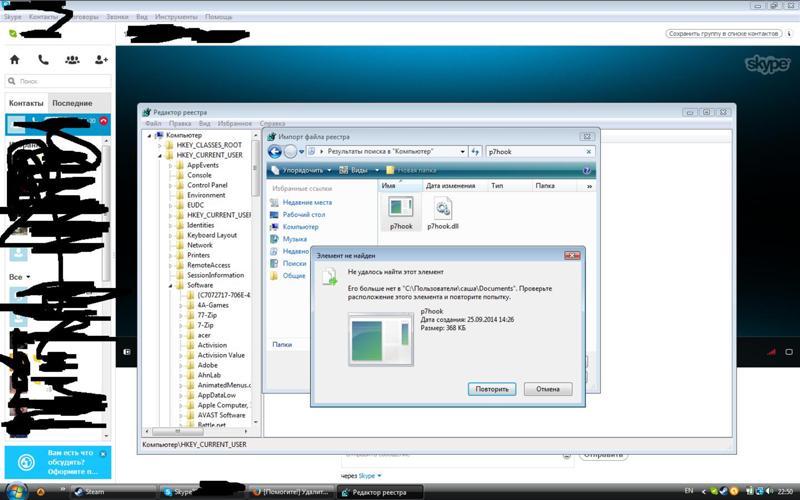
Task: Expand the HKEY_CLASSES_ROOT tree node
Action: click(x=160, y=145)
